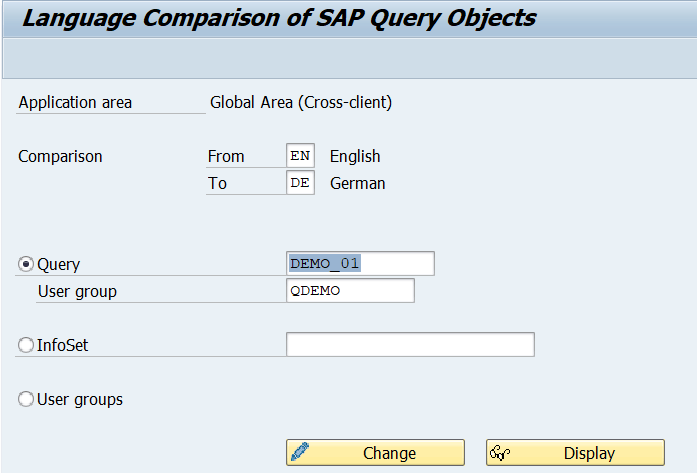Screen dimensions: 697x473
Task: Select the Query radio button
Action: pos(26,264)
